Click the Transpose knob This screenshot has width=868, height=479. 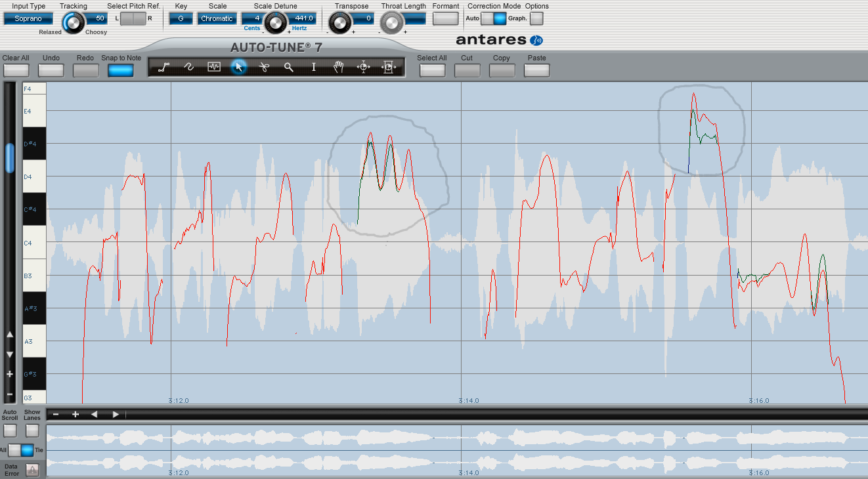click(x=339, y=24)
